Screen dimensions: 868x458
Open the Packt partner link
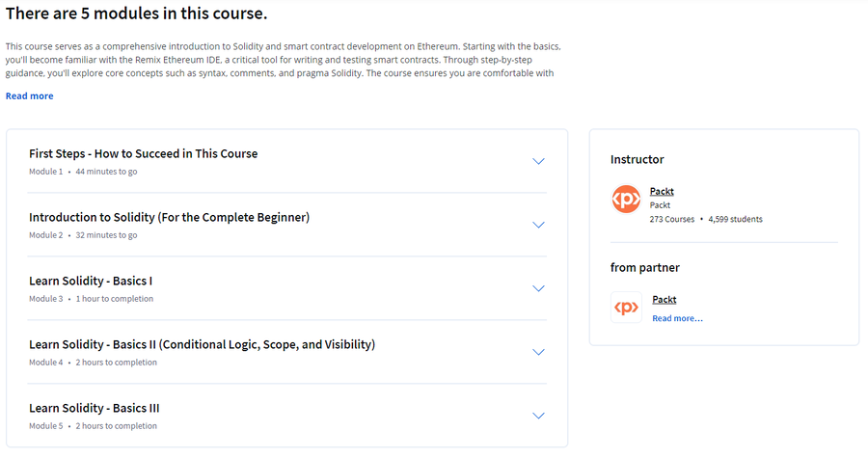(665, 299)
